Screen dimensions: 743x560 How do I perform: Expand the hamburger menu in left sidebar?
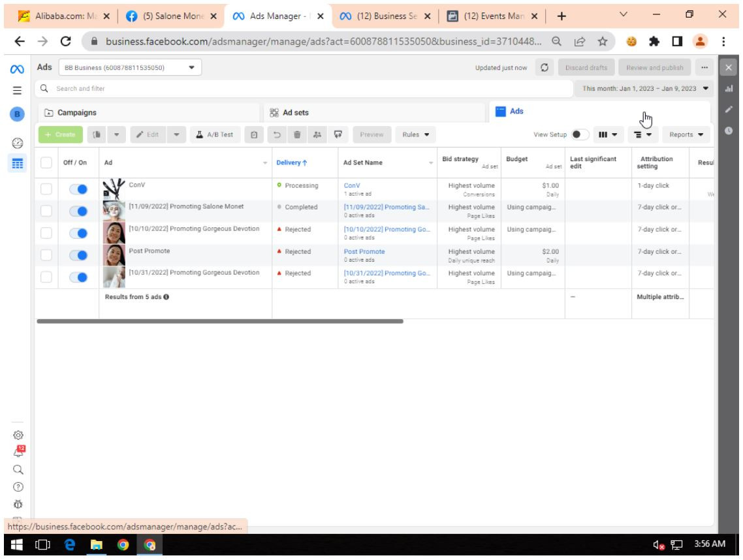click(17, 91)
